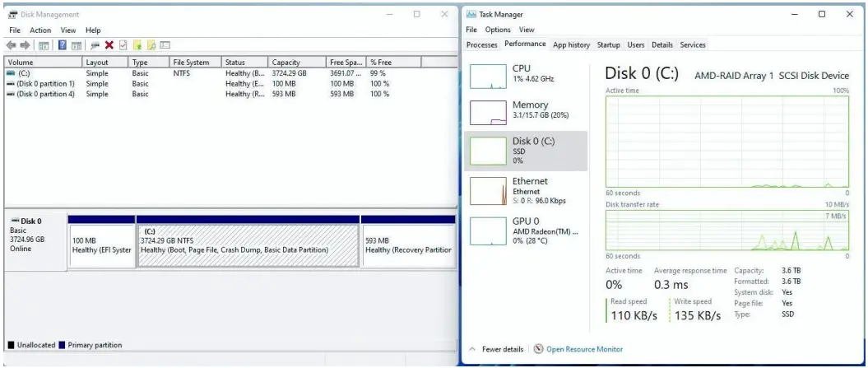Open File menu in Task Manager
868x368 pixels.
(x=471, y=30)
